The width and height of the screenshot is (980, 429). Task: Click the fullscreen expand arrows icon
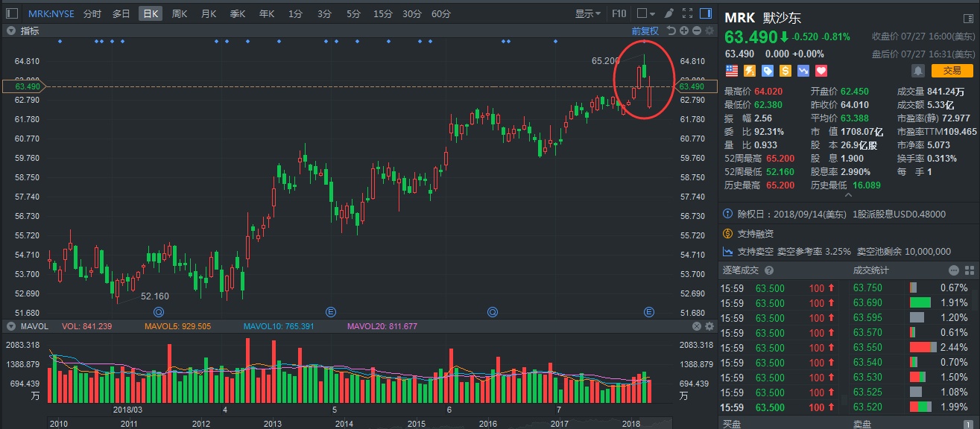(x=688, y=13)
